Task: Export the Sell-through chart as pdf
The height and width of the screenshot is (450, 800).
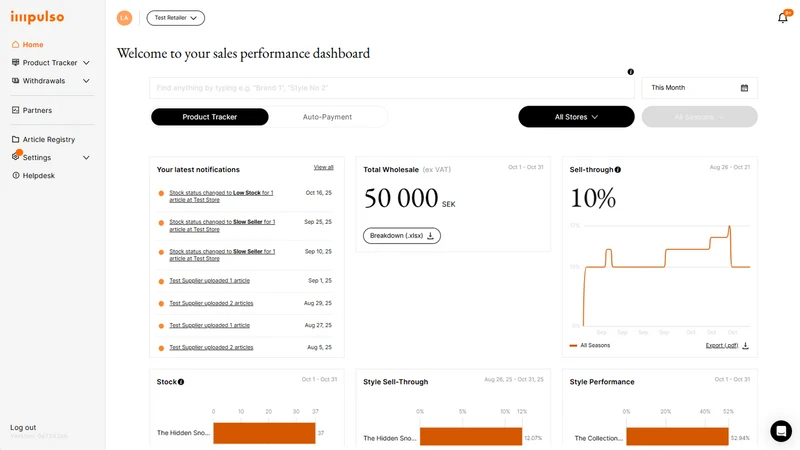Action: 722,345
